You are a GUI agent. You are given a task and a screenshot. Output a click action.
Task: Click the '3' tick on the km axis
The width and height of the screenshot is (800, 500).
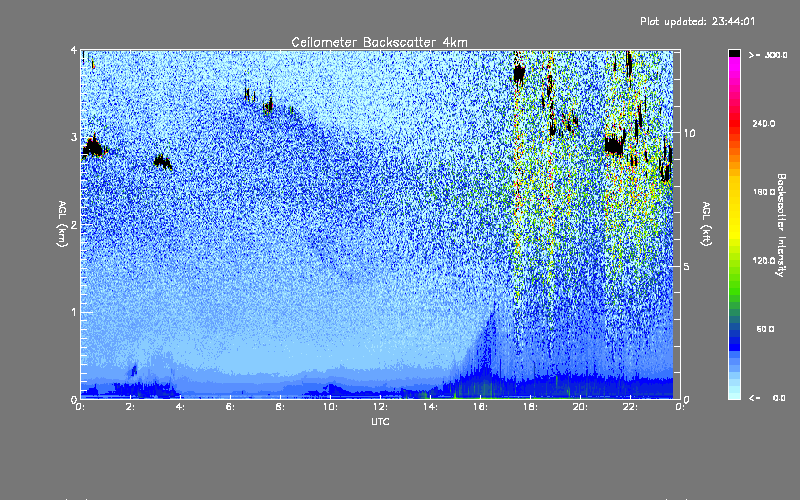(74, 137)
